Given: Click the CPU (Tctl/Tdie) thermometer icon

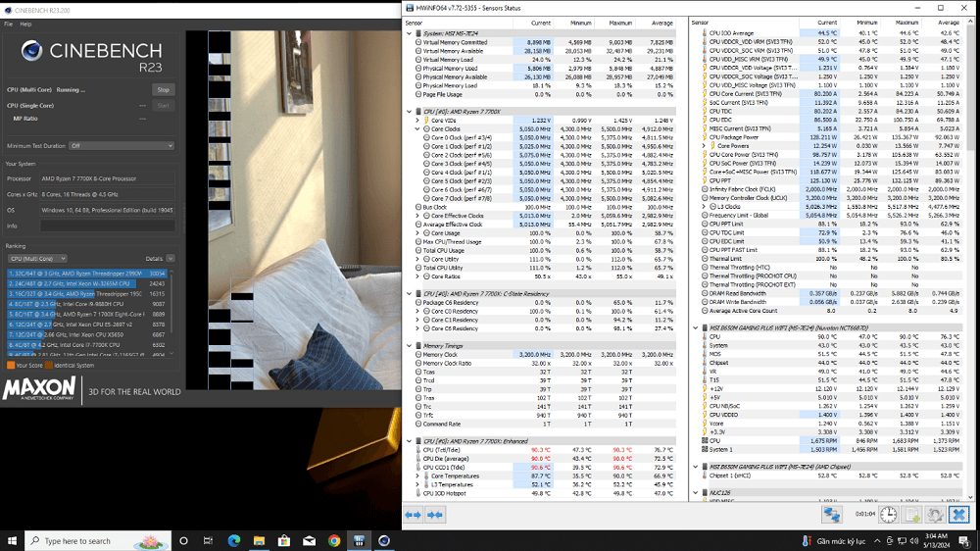Looking at the screenshot, I should pos(418,450).
